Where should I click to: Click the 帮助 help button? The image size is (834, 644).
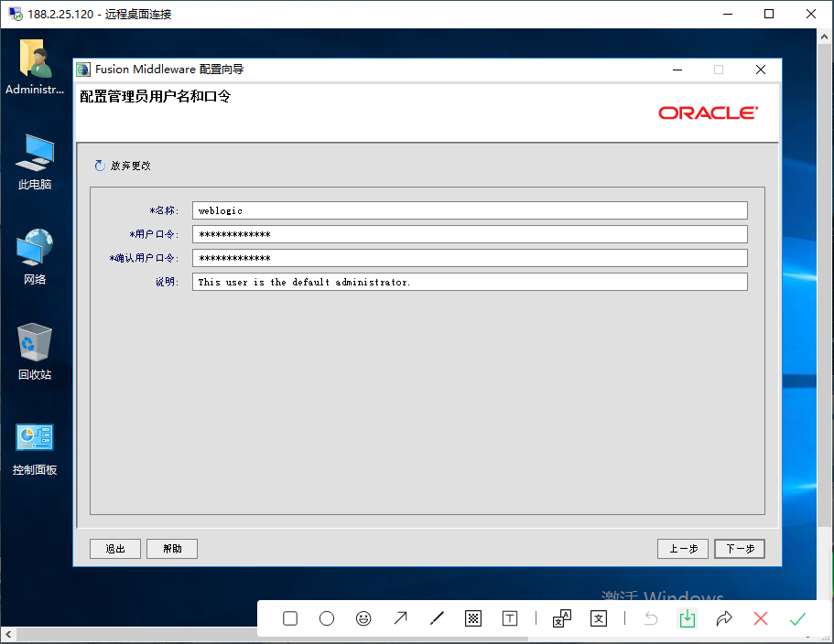coord(172,549)
